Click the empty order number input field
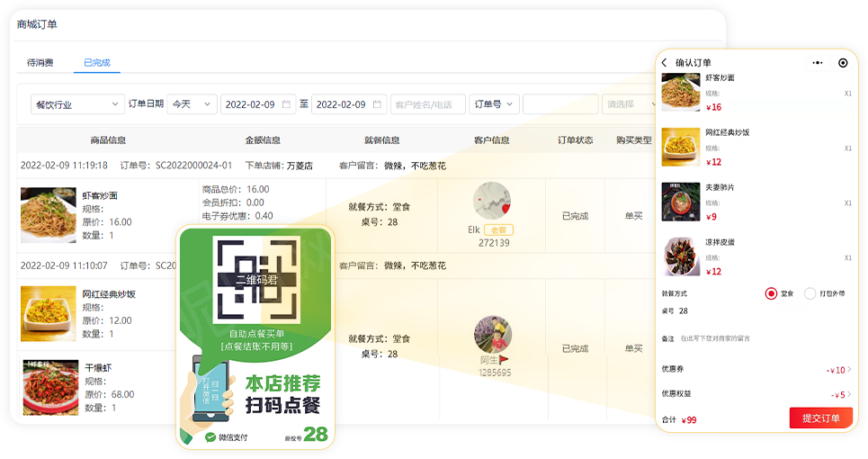Screen dimensions: 868x459 pyautogui.click(x=560, y=104)
